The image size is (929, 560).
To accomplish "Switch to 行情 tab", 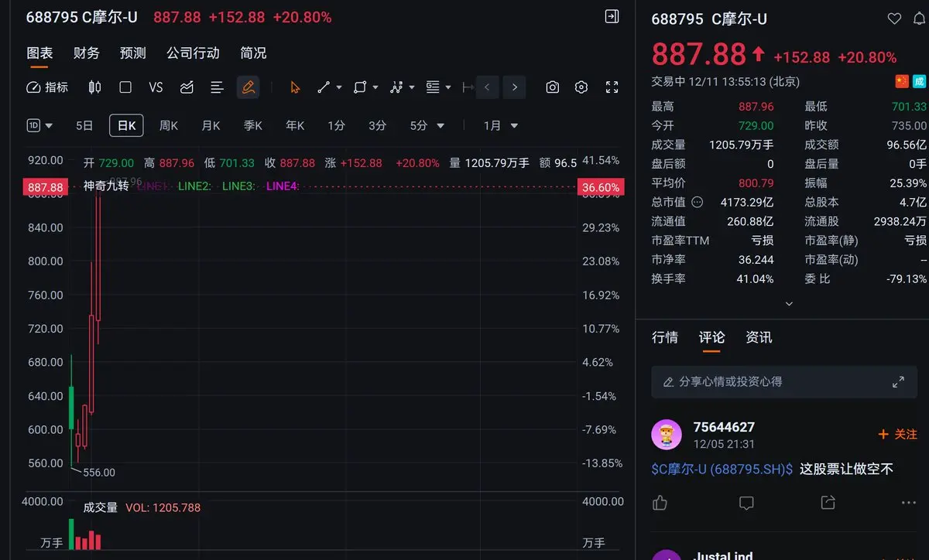I will [x=665, y=337].
